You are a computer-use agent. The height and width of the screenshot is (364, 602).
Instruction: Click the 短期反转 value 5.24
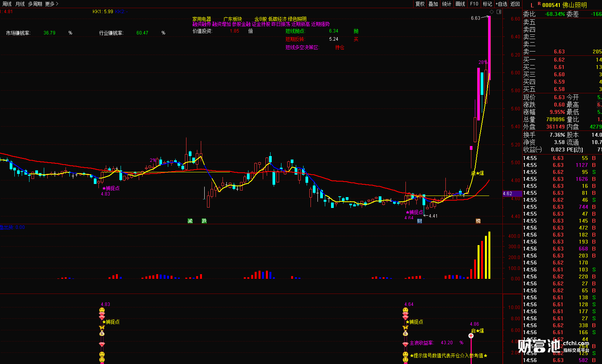pyautogui.click(x=334, y=39)
